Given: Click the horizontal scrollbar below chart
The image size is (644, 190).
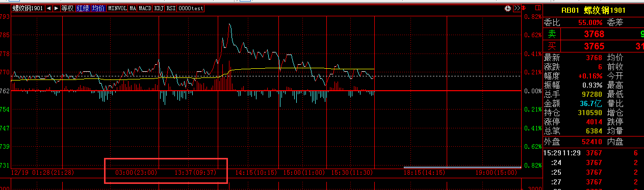Looking at the screenshot, I should coord(462,167).
